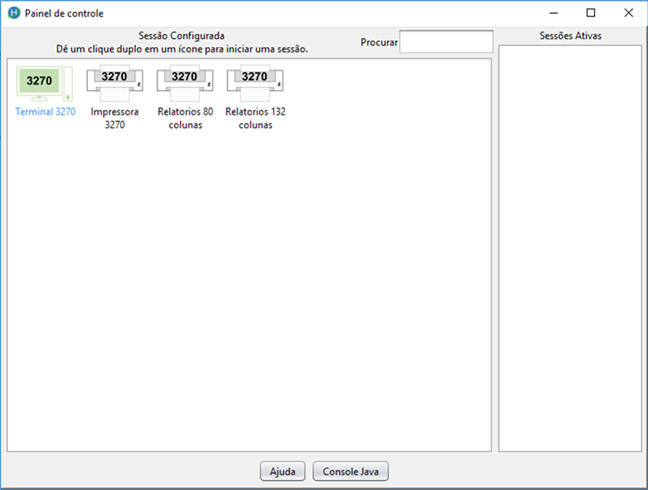
Task: Close the Painel de controle window
Action: tap(627, 13)
